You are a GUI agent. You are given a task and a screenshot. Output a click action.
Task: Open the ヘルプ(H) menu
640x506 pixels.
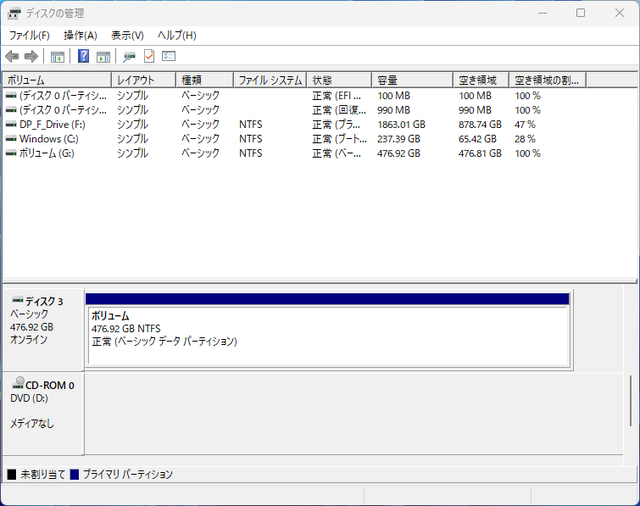tap(177, 36)
